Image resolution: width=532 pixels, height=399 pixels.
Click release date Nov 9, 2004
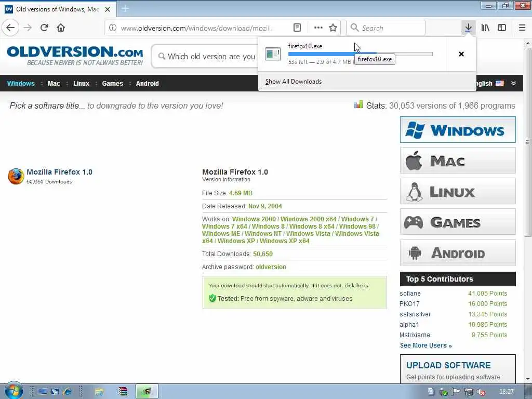[x=265, y=206]
